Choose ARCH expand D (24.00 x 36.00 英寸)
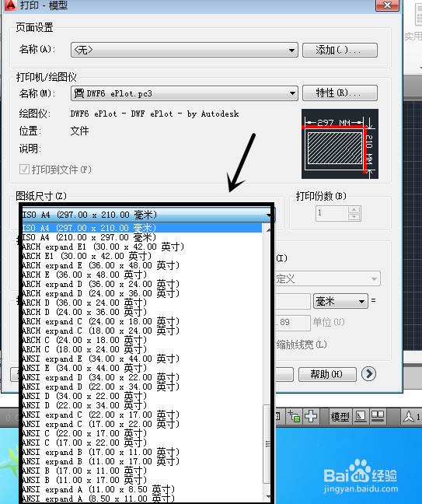This screenshot has height=504, width=422. click(x=142, y=293)
